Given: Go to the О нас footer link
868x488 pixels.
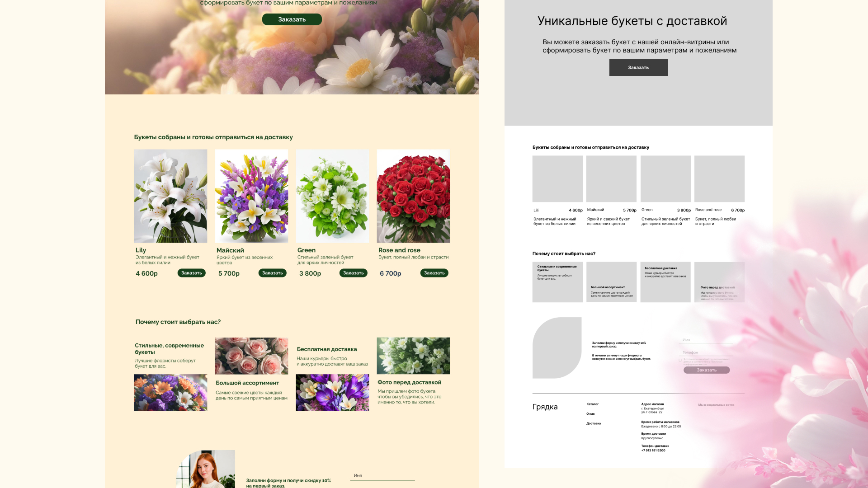Looking at the screenshot, I should (590, 414).
